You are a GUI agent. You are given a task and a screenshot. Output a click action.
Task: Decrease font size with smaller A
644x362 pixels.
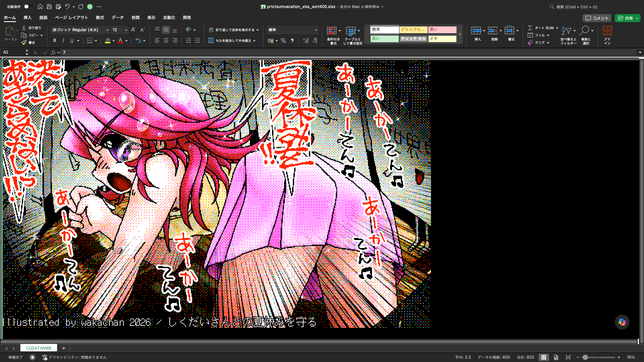click(142, 30)
